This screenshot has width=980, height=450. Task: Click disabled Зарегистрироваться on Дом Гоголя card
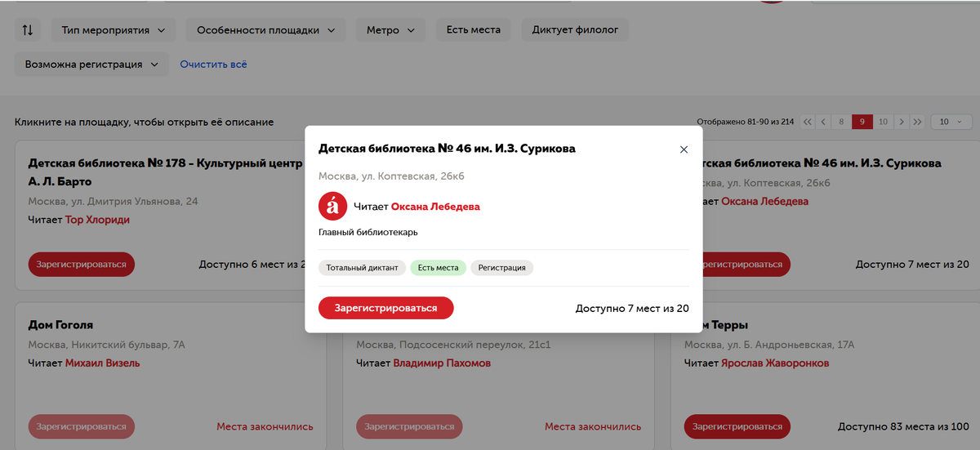pyautogui.click(x=82, y=426)
